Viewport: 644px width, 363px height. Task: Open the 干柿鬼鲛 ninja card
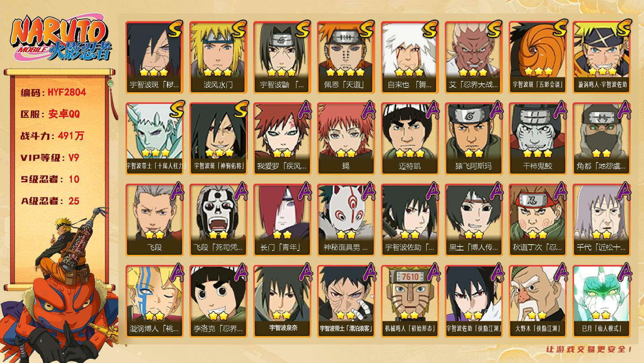537,139
